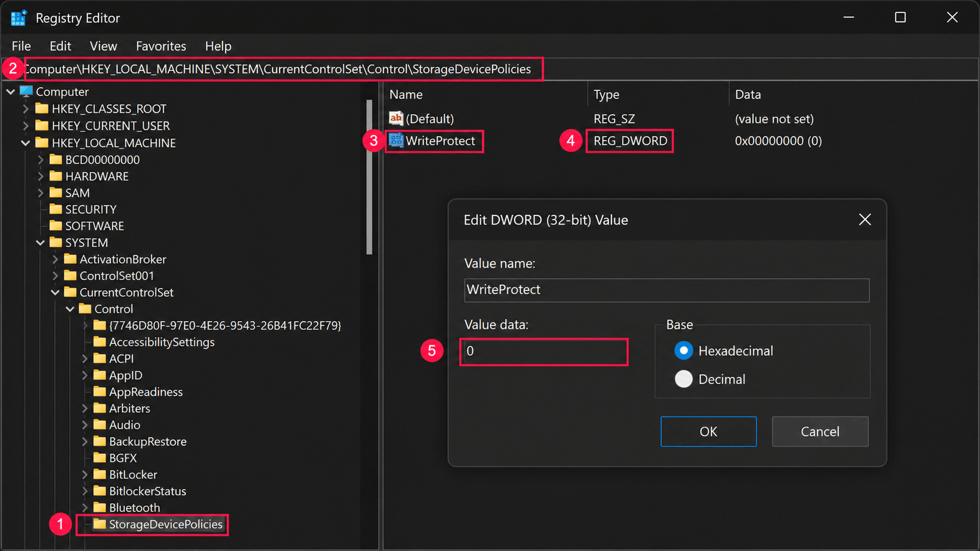Close the Edit DWORD dialog with X
The height and width of the screenshot is (551, 980).
coord(865,220)
